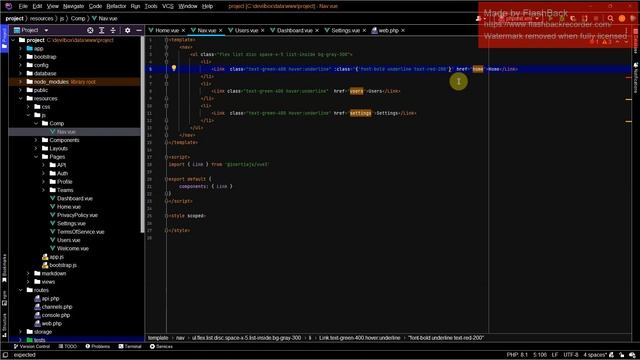Image resolution: width=640 pixels, height=360 pixels.
Task: Select channels.php in routes folder
Action: tap(57, 307)
